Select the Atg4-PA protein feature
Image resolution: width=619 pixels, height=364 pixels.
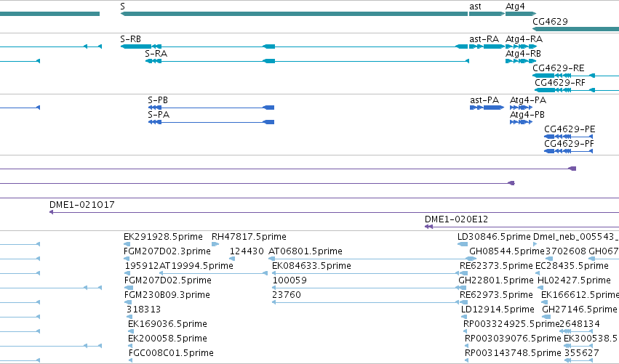click(521, 108)
